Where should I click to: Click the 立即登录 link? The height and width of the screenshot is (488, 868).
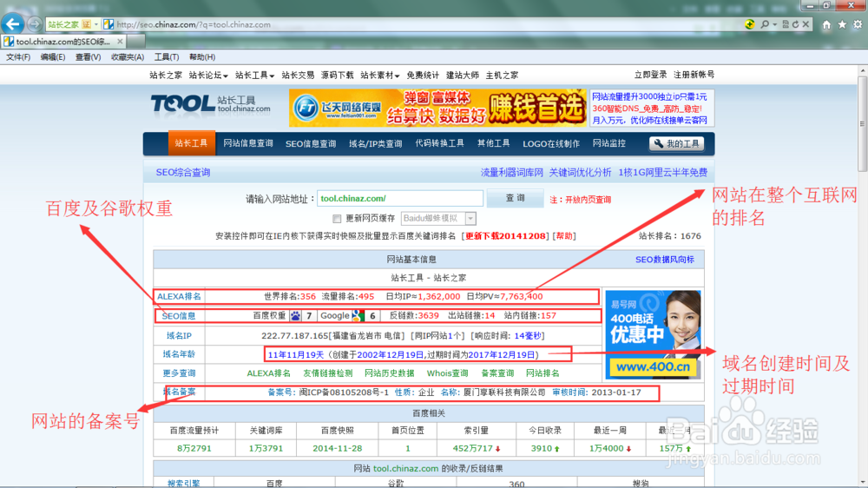pos(650,75)
